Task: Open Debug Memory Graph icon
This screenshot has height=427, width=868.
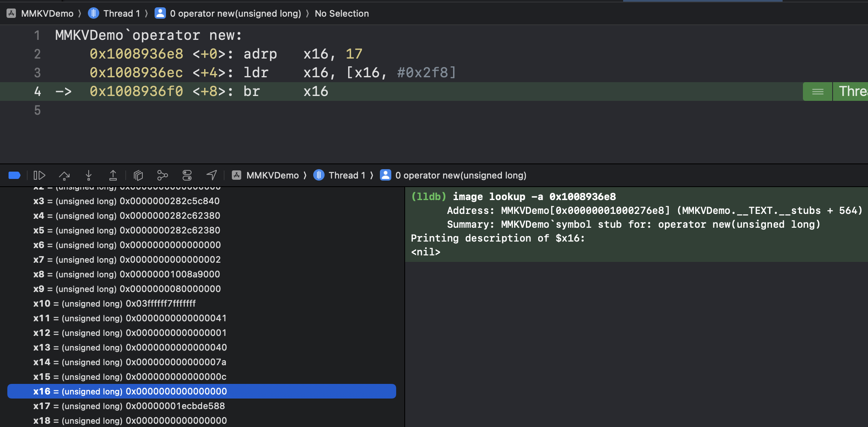Action: click(x=162, y=175)
